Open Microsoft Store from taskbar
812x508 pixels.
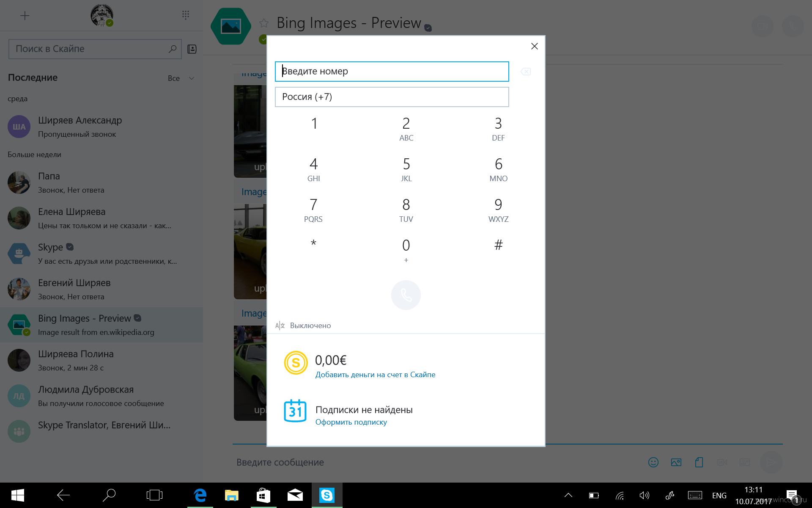pos(263,495)
